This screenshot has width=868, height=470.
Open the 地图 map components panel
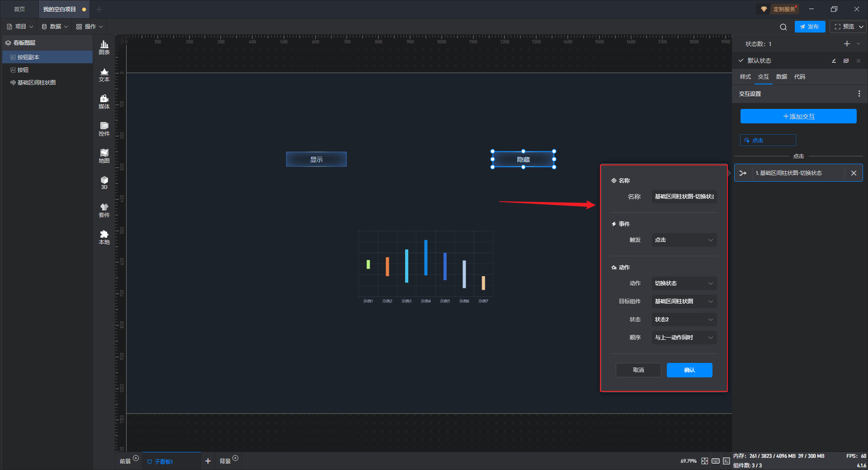104,156
